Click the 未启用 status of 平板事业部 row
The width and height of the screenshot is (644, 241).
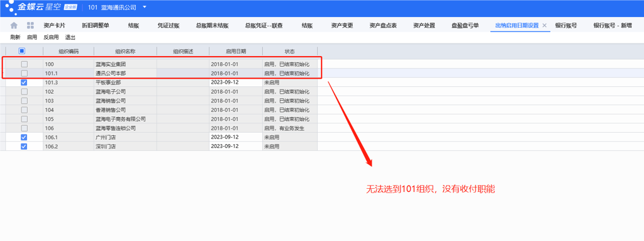click(x=290, y=82)
